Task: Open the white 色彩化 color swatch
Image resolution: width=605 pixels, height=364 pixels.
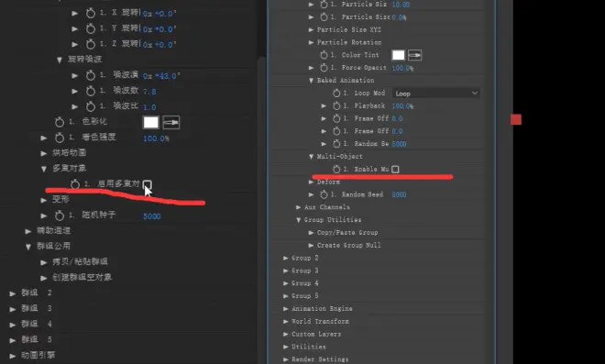Action: (x=150, y=123)
